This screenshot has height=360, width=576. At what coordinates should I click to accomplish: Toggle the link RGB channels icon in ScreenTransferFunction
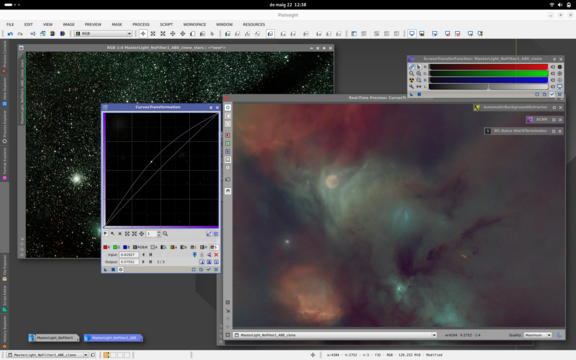[x=411, y=67]
